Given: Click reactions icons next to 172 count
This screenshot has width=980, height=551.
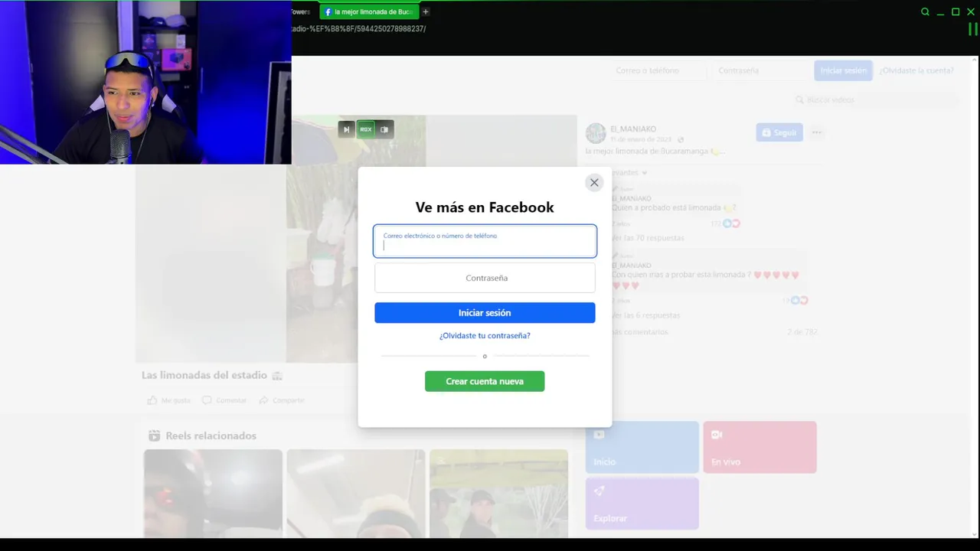Looking at the screenshot, I should pos(731,223).
